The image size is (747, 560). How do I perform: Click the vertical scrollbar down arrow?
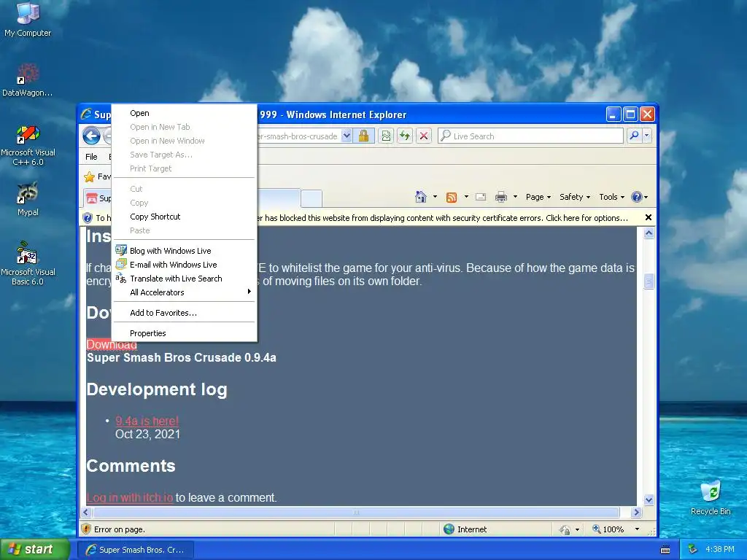(649, 499)
